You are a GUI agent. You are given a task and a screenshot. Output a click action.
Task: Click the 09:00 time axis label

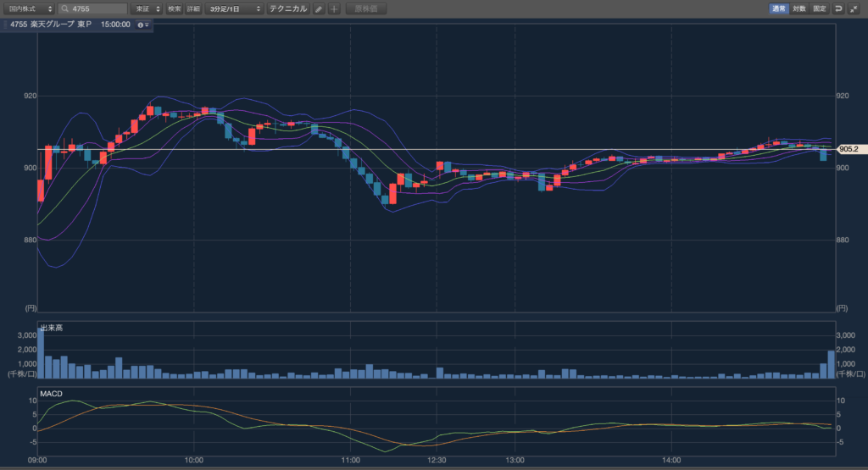pos(37,460)
